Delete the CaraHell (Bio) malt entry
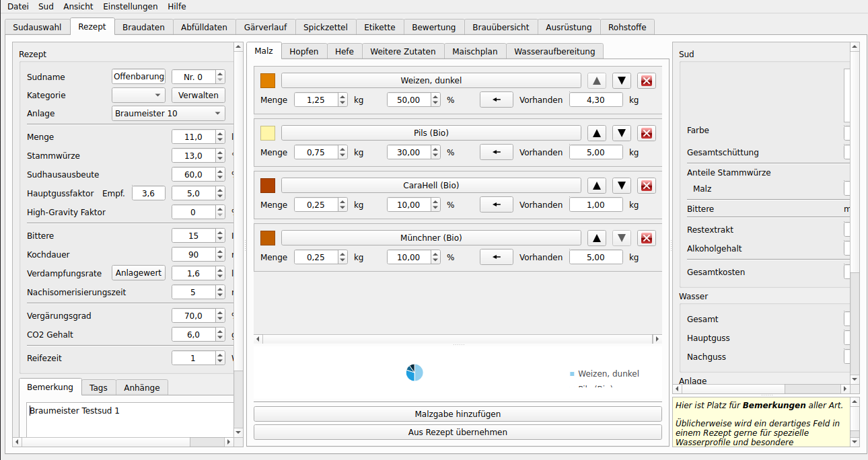This screenshot has width=868, height=460. pos(647,186)
